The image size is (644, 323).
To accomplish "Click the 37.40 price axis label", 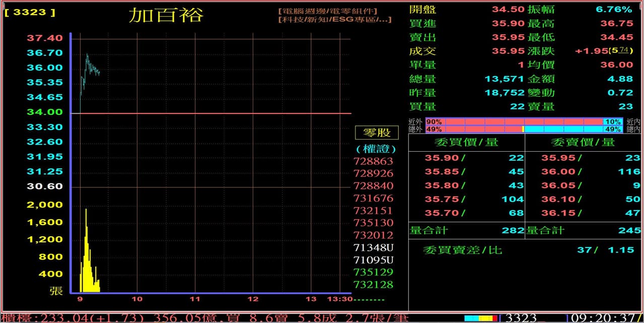I will (x=45, y=38).
